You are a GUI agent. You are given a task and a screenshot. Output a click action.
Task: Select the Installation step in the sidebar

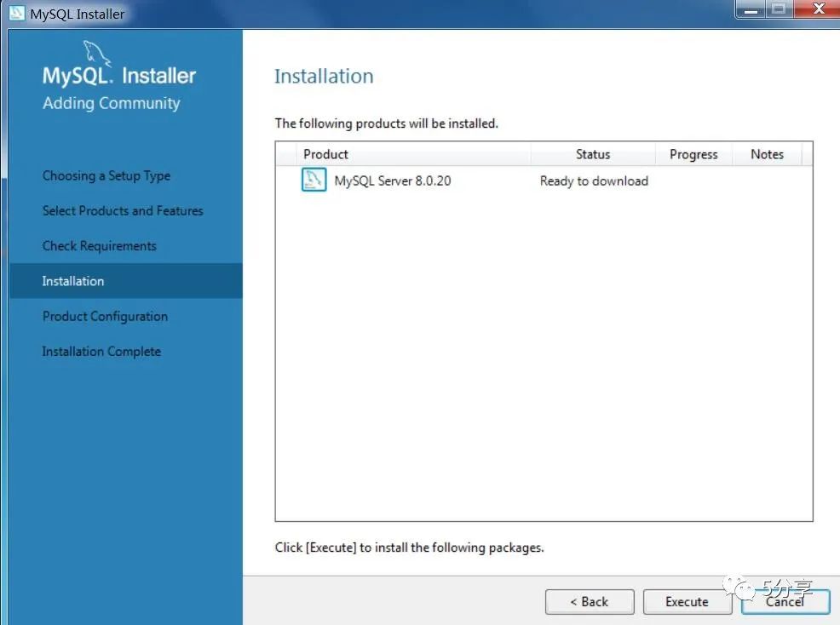[126, 281]
